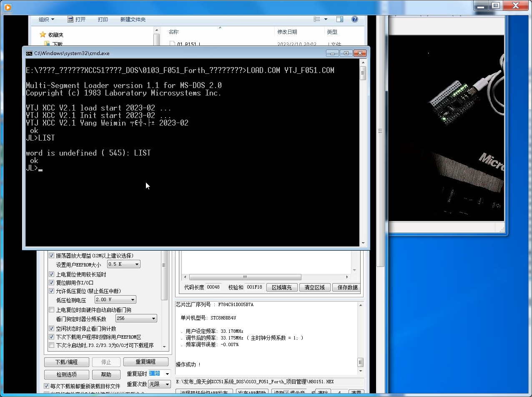Toggle 允许低压复位 checkbox
Viewport: 532px width, 397px height.
52,291
